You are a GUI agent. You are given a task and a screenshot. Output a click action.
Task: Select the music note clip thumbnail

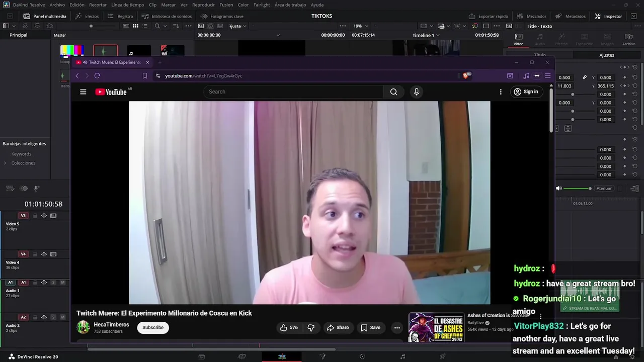pyautogui.click(x=138, y=51)
